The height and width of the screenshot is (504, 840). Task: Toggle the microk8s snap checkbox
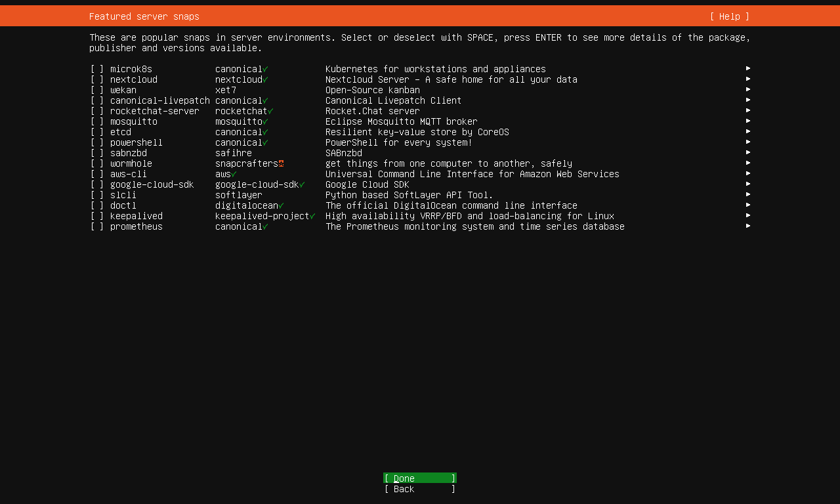(97, 69)
